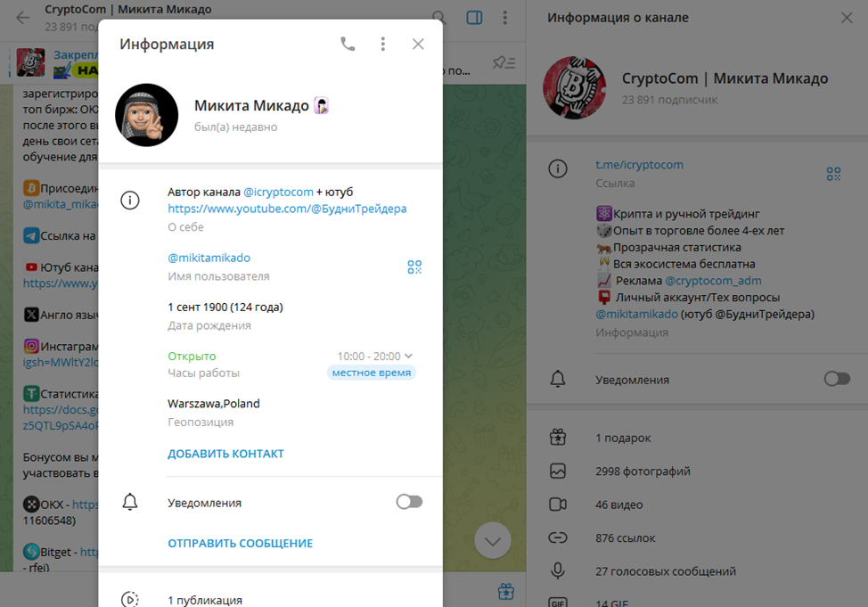Viewport: 868px width, 607px height.
Task: Toggle Уведомления switch in channel info panel
Action: pyautogui.click(x=837, y=379)
